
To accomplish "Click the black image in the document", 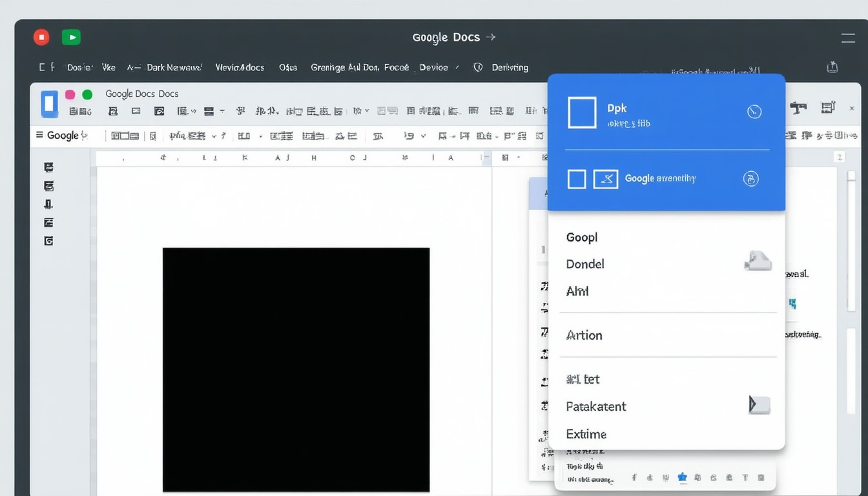I will (296, 369).
